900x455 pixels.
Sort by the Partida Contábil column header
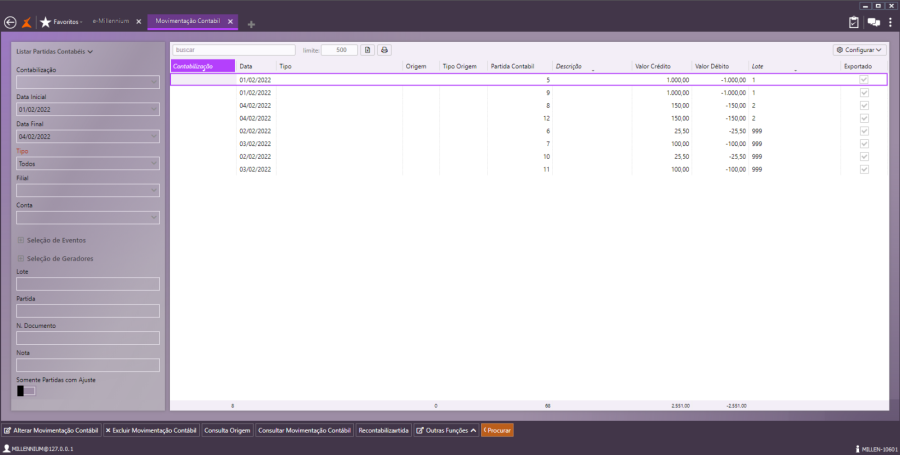(x=519, y=67)
